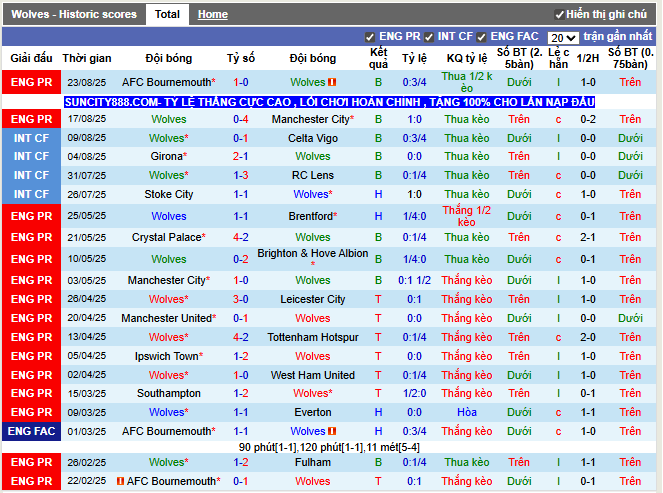Screen dimensions: 663x493
Task: Open Southampton team link
Action: click(169, 393)
